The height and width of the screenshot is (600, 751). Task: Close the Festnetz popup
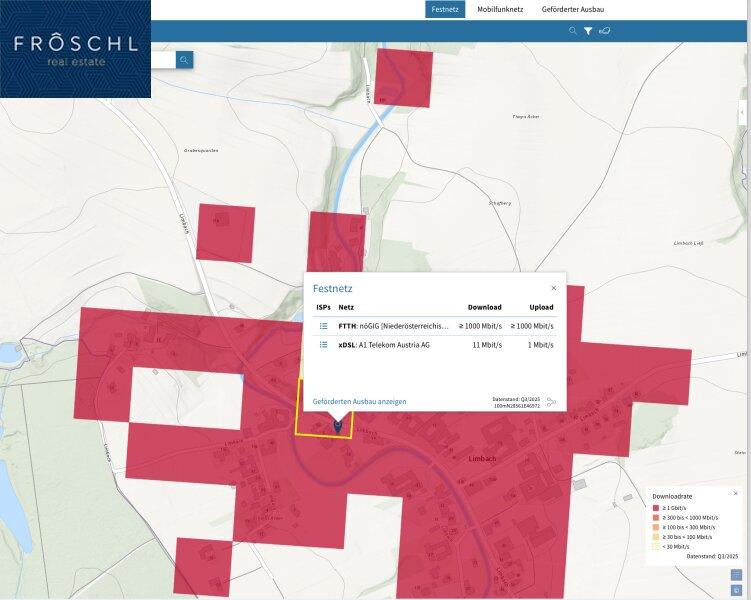coord(553,288)
